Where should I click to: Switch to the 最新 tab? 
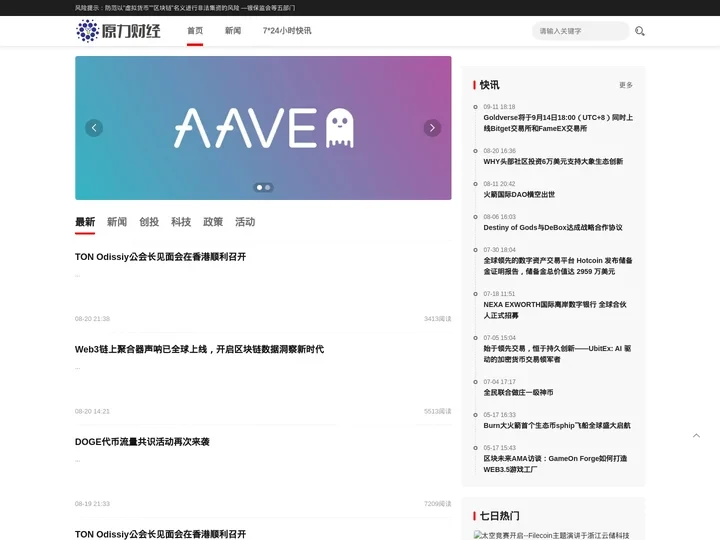click(85, 222)
